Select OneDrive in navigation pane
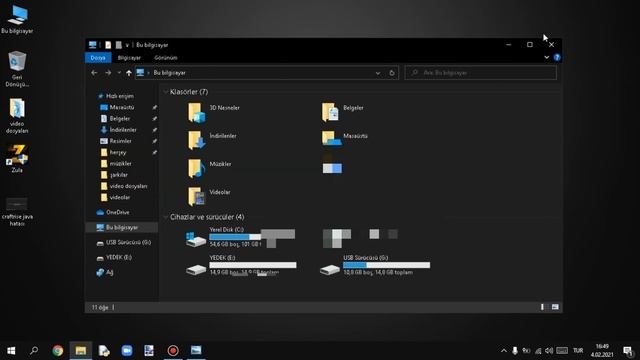This screenshot has height=360, width=640. pos(118,212)
